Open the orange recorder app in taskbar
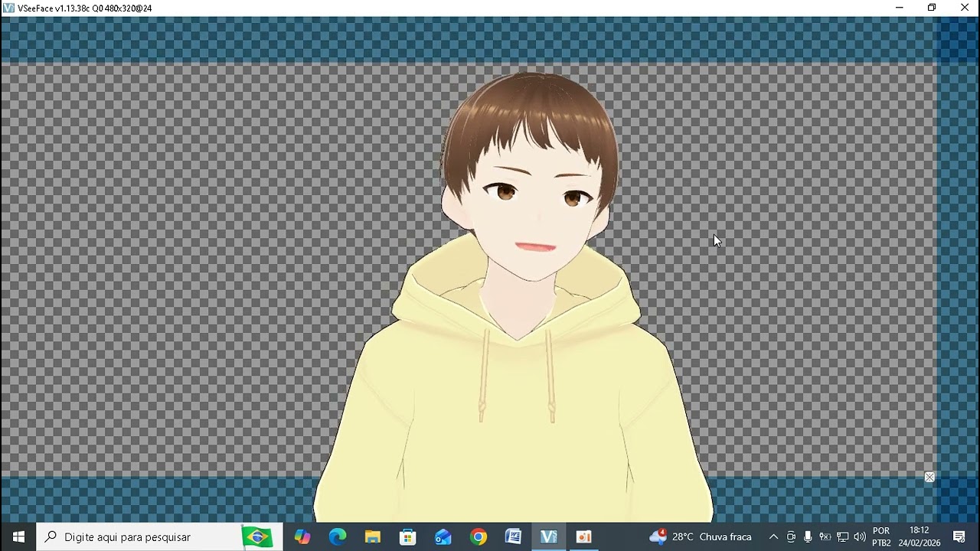 [584, 537]
